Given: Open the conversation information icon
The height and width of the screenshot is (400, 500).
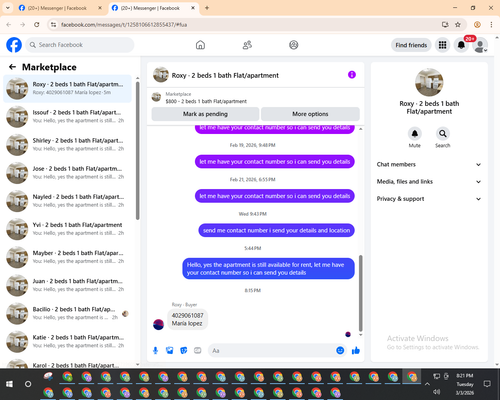Looking at the screenshot, I should tap(352, 75).
